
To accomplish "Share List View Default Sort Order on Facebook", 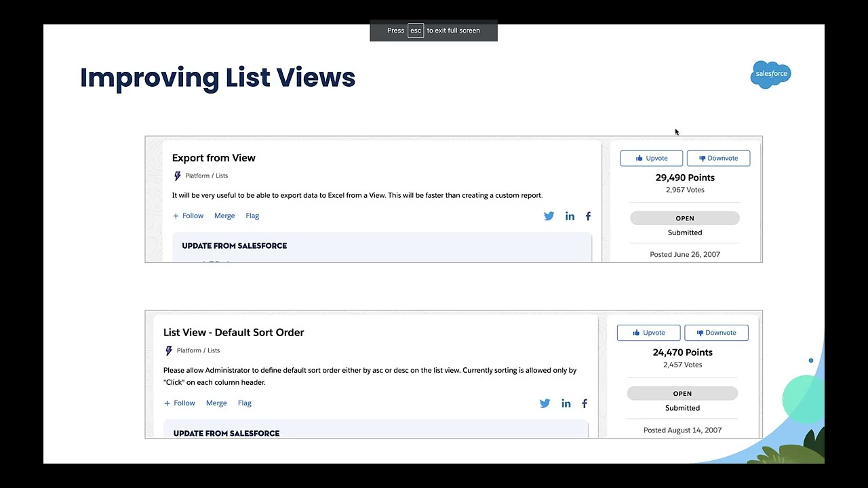I will coord(584,403).
